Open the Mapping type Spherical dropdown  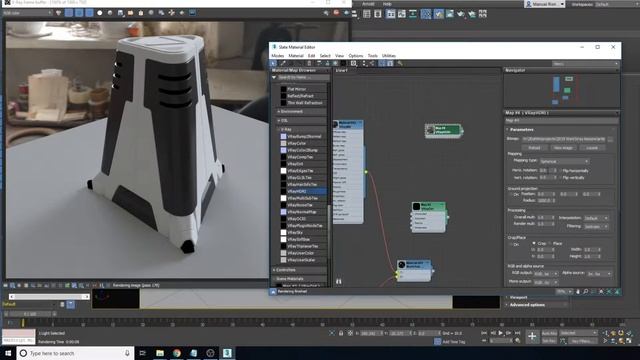pyautogui.click(x=564, y=161)
